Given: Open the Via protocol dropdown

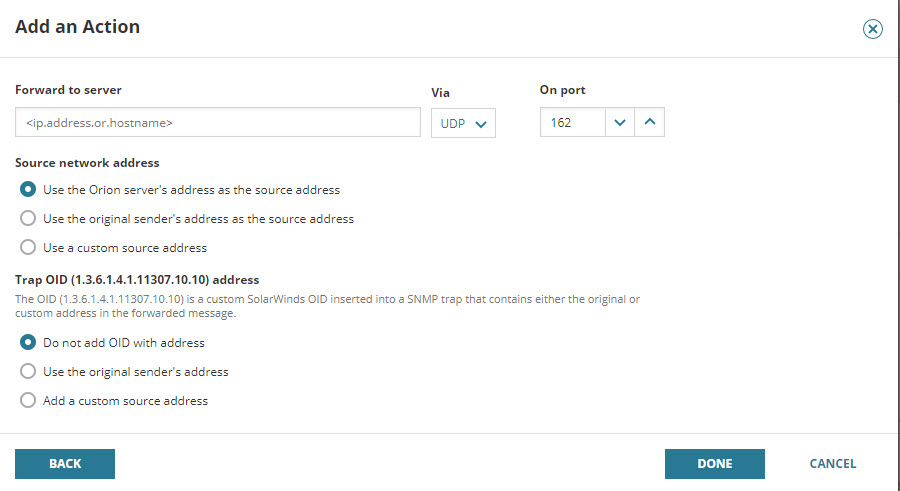Looking at the screenshot, I should click(463, 124).
